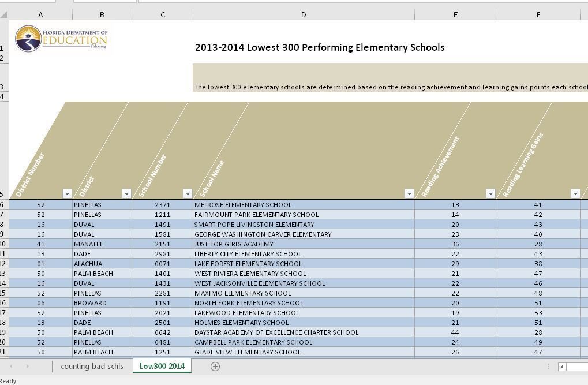Click school number 2371 cell
This screenshot has width=588, height=385.
tap(162, 205)
